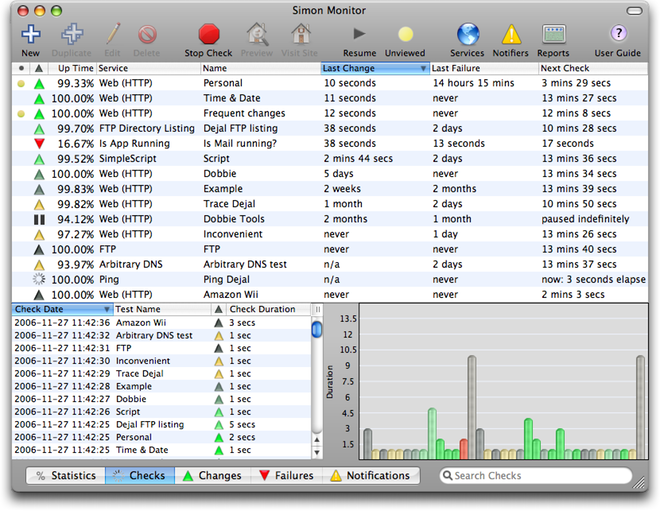Click the New test toolbar icon
660x511 pixels.
click(x=31, y=34)
